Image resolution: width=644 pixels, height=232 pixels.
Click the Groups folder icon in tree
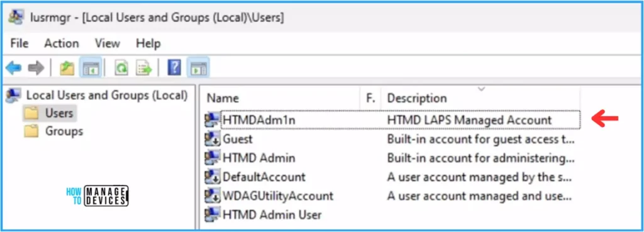[x=31, y=131]
